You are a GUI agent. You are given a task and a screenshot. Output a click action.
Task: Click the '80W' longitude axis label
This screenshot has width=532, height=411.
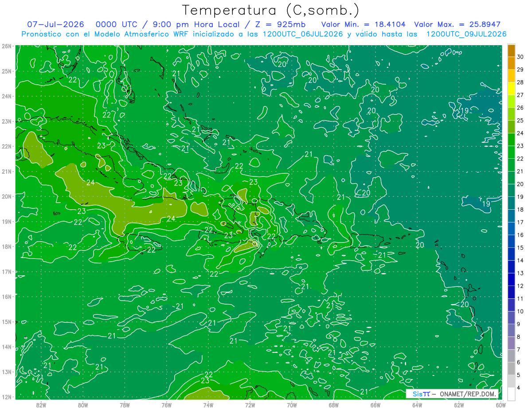[x=83, y=404]
